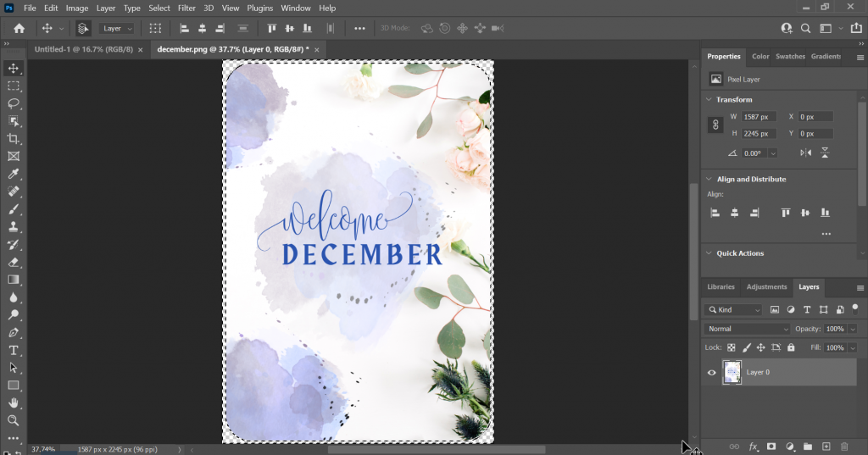Switch to the Swatches panel tab
Screen dimensions: 868x455
790,57
